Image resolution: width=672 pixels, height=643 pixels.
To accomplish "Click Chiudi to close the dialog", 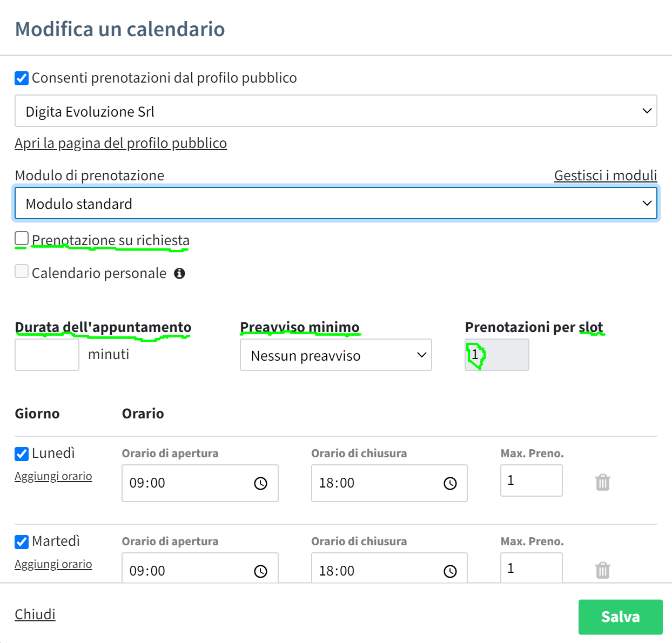I will coord(35,614).
